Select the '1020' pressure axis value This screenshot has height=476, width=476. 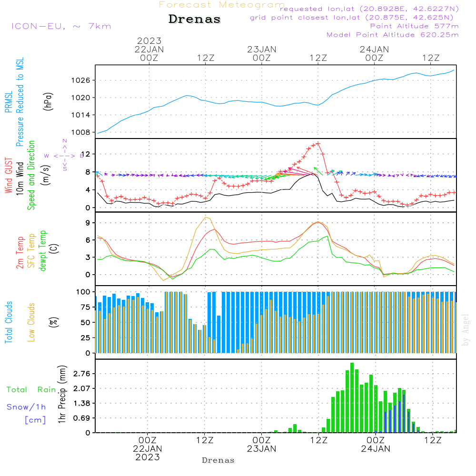[x=81, y=98]
